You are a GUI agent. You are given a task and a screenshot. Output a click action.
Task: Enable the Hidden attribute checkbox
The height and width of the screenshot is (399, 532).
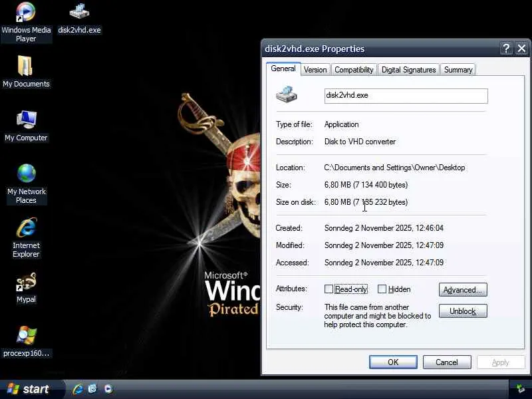pyautogui.click(x=382, y=289)
